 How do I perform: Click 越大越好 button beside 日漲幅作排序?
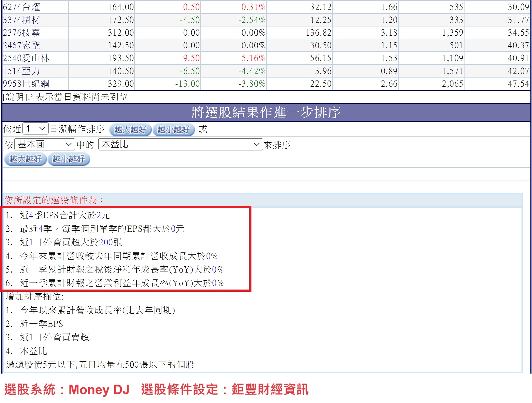(x=130, y=130)
